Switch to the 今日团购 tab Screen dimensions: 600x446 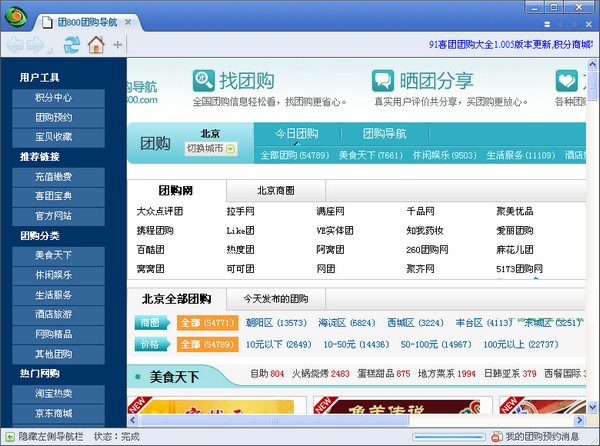click(x=297, y=134)
